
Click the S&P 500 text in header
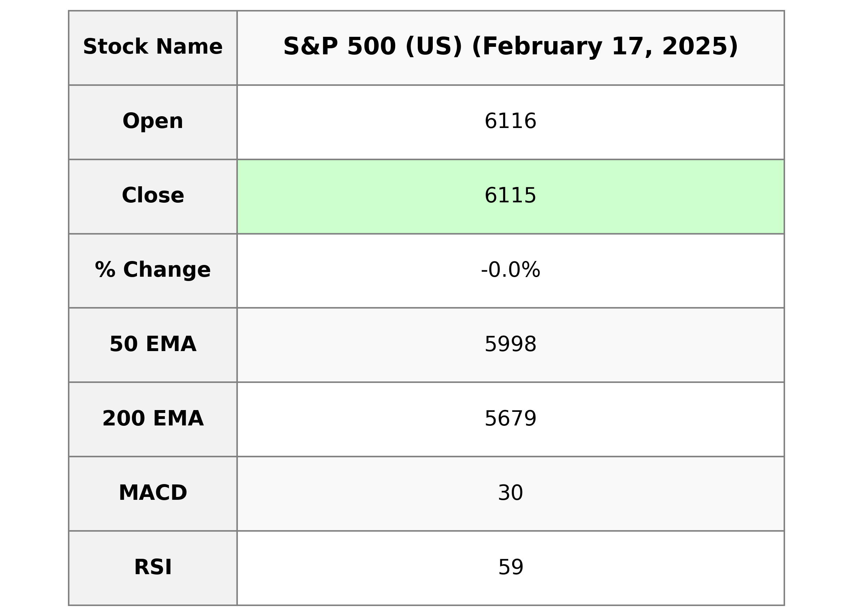click(339, 46)
